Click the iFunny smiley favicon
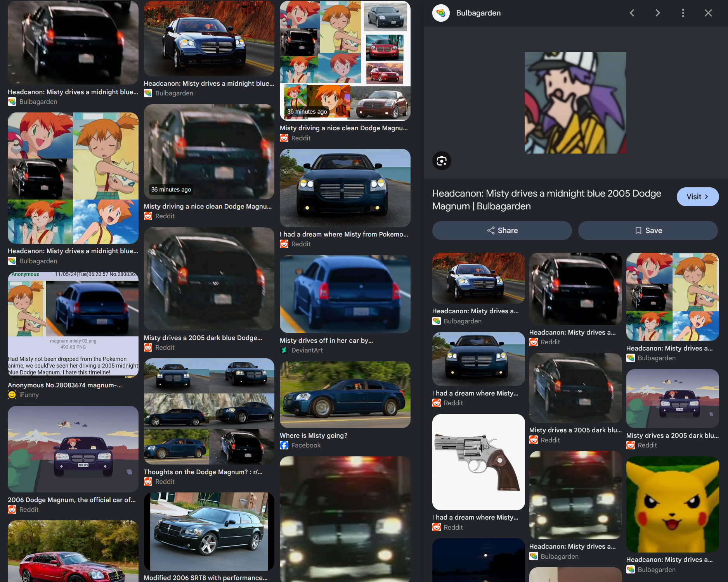The height and width of the screenshot is (582, 728). coord(12,395)
